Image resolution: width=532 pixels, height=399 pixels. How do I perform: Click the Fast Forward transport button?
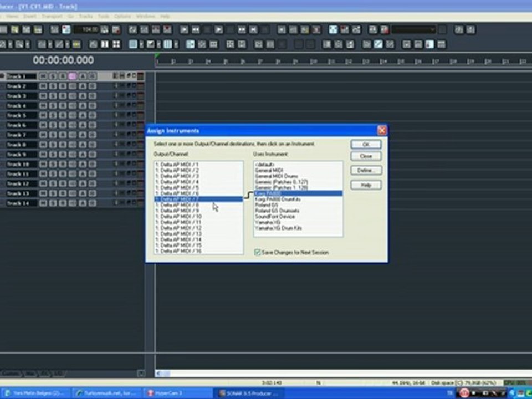click(x=242, y=30)
